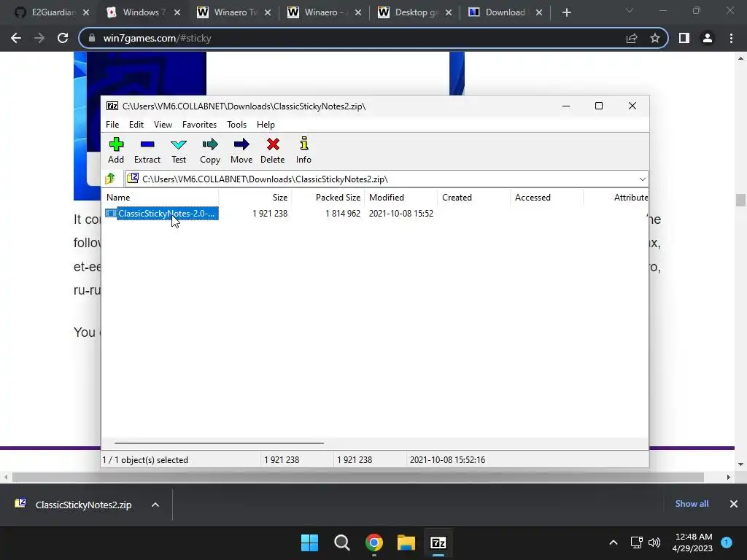The height and width of the screenshot is (560, 747).
Task: Open the Tools menu
Action: click(237, 124)
